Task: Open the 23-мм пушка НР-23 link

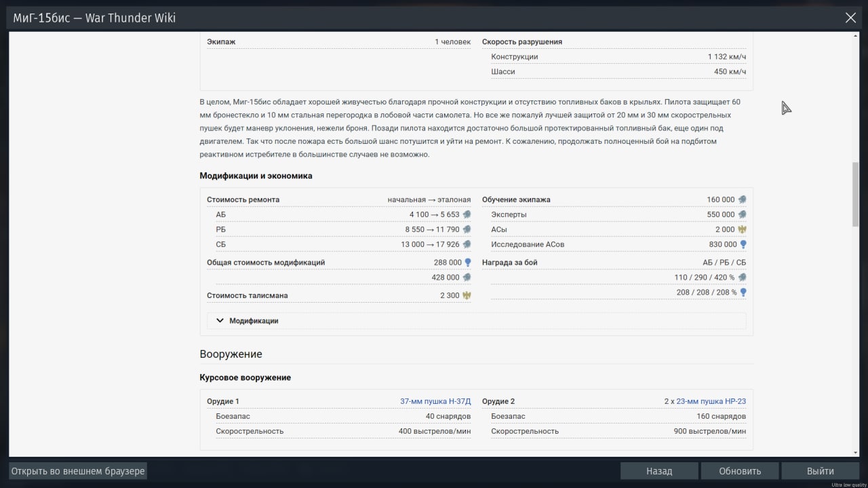Action: tap(711, 401)
